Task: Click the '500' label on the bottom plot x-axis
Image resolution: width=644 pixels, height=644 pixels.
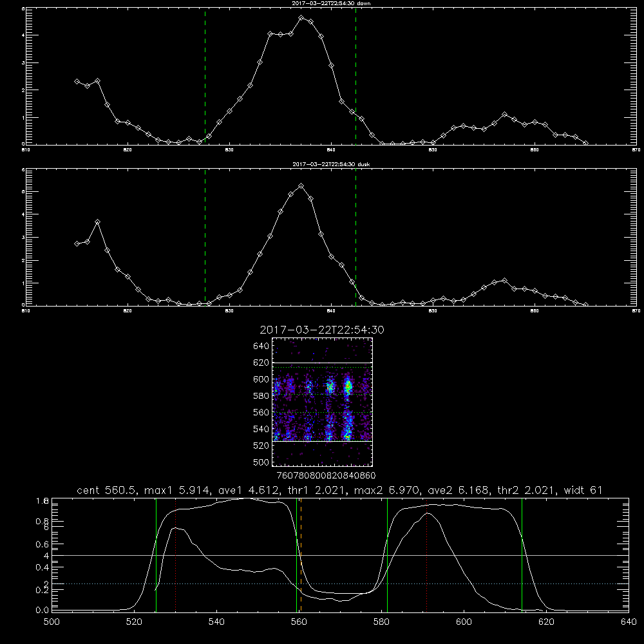Action: 52,622
